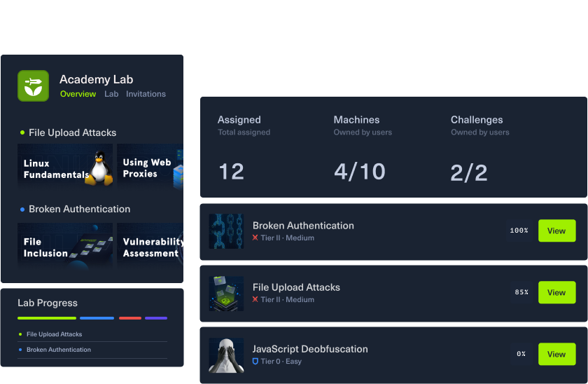Image resolution: width=588 pixels, height=384 pixels.
Task: Select File Upload Attacks in Lab Progress list
Action: (x=55, y=334)
